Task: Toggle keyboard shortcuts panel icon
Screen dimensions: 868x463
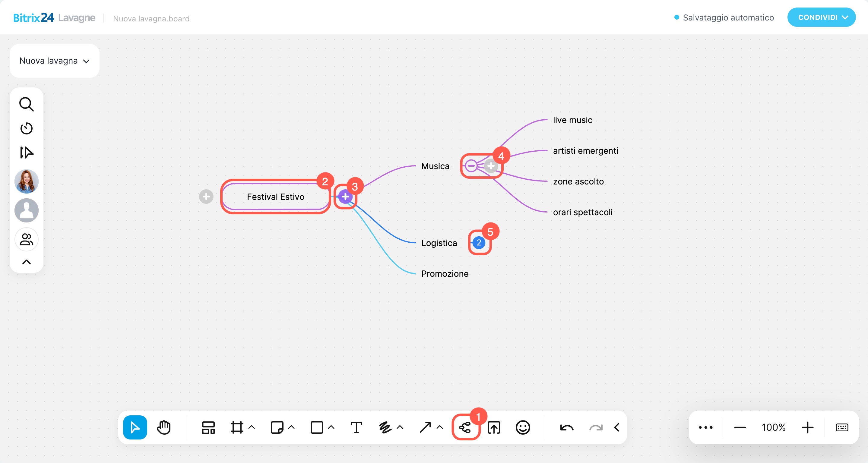Action: pos(842,428)
